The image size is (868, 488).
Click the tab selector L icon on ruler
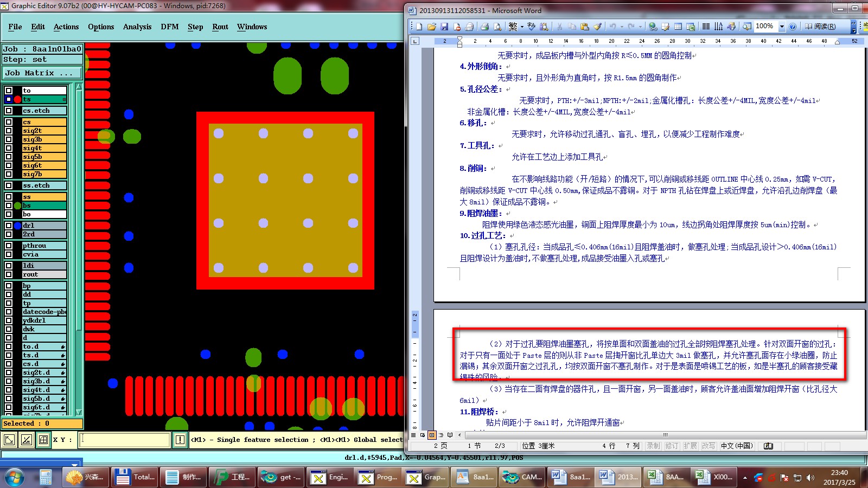click(415, 41)
